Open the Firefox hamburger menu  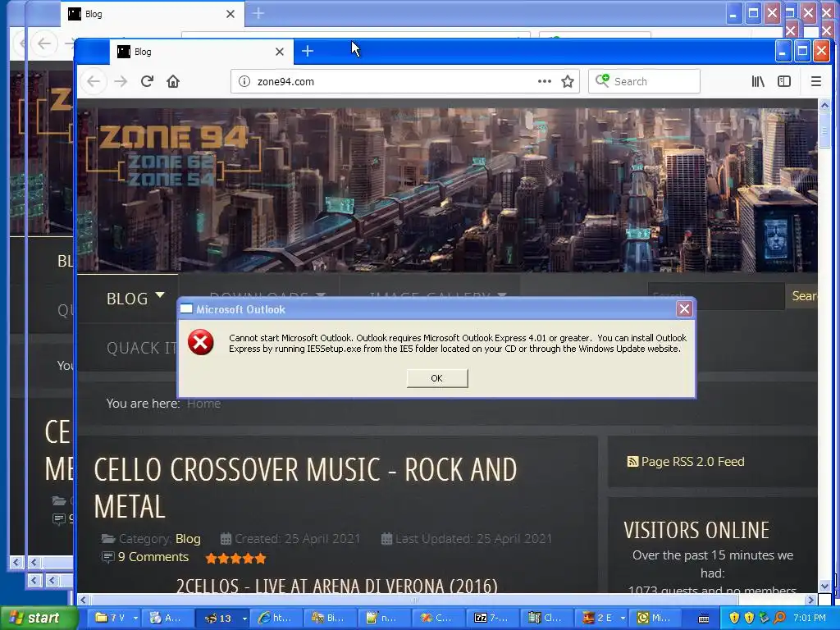tap(816, 81)
